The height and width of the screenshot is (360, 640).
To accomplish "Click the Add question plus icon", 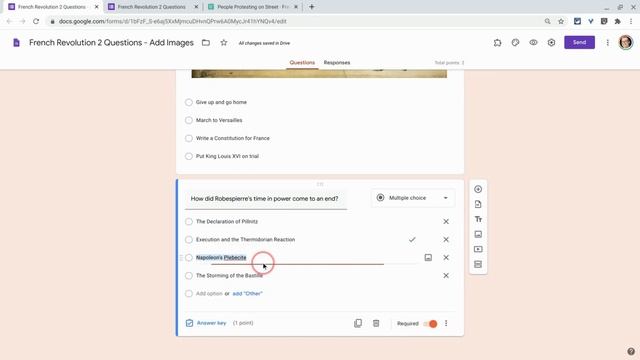I will 478,189.
